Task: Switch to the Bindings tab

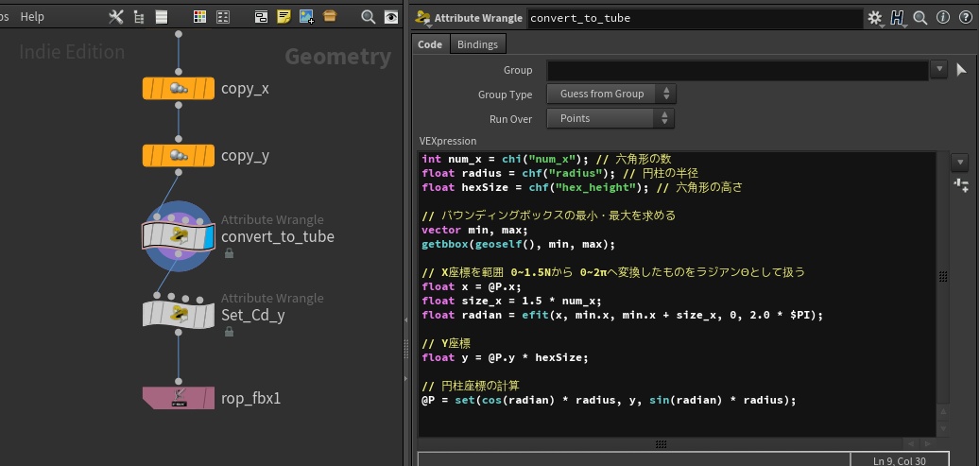Action: point(477,44)
